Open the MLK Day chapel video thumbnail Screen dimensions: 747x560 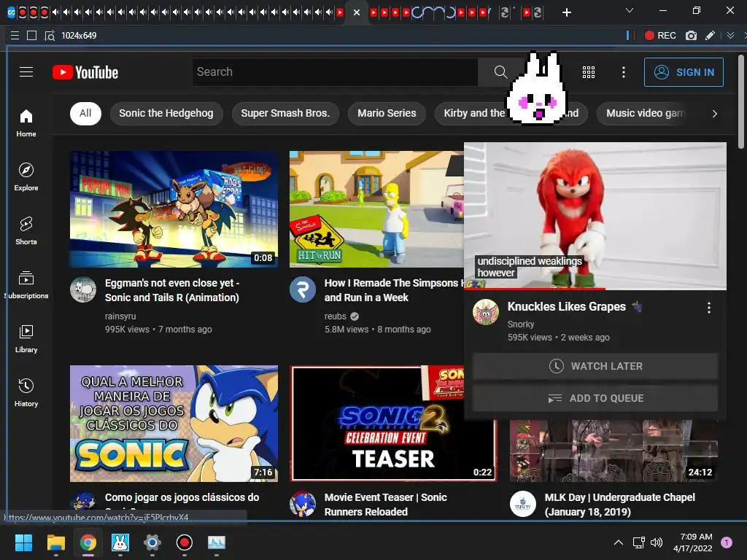(x=614, y=451)
